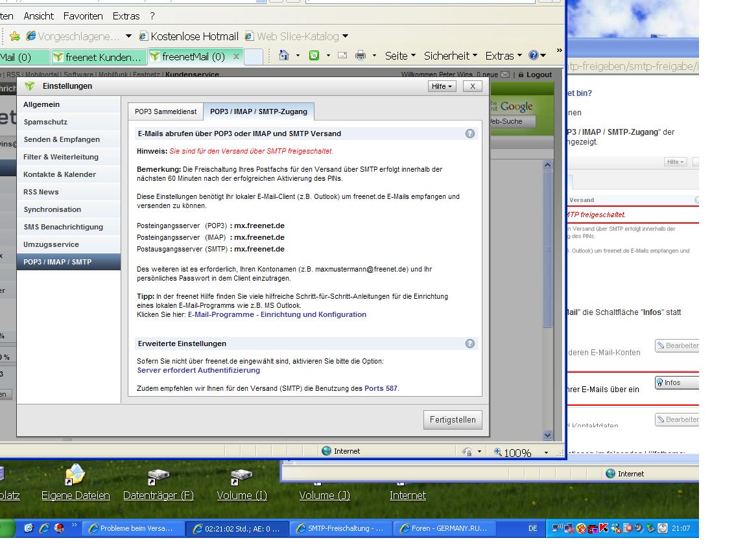Open the 'Seite' toolbar dropdown
Viewport: 747px width, 560px height.
[x=400, y=56]
